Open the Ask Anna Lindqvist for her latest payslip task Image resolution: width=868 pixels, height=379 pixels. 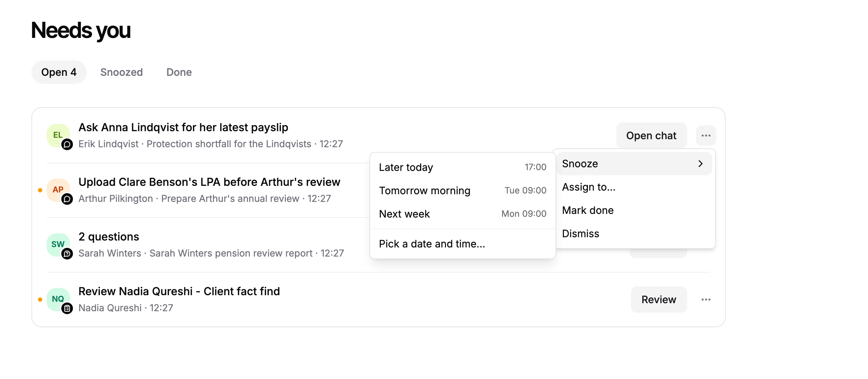click(x=183, y=128)
